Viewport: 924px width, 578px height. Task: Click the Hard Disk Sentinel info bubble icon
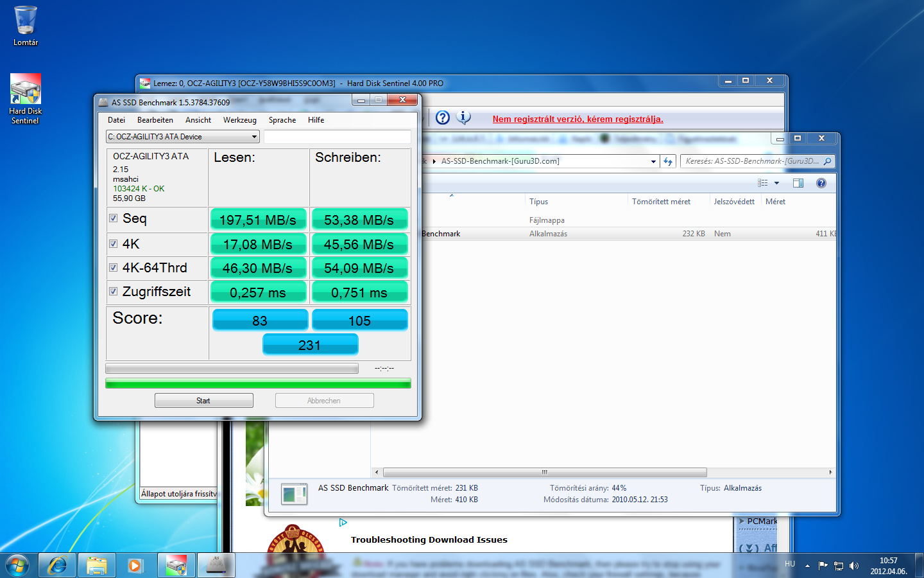pyautogui.click(x=463, y=118)
